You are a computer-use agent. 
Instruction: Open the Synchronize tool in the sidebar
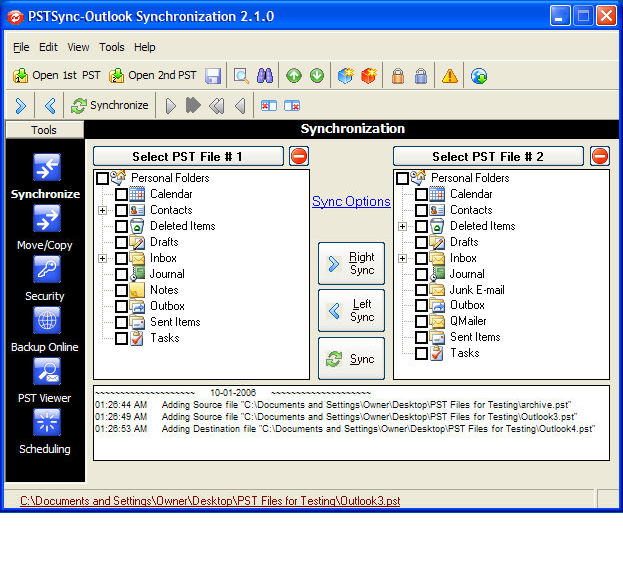point(45,176)
